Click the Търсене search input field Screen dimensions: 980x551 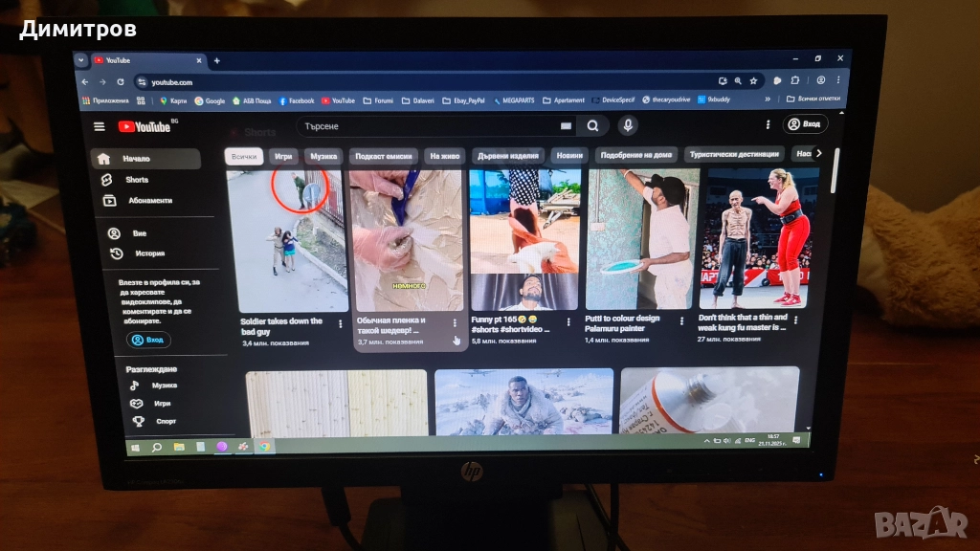[431, 125]
